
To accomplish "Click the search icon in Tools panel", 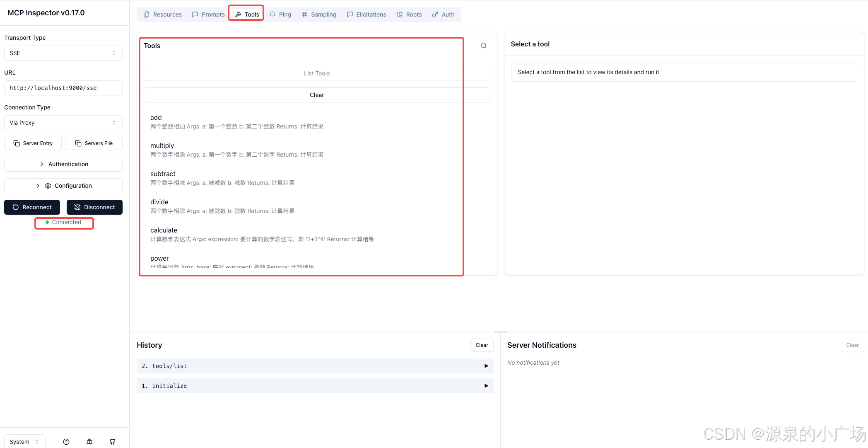I will tap(483, 46).
